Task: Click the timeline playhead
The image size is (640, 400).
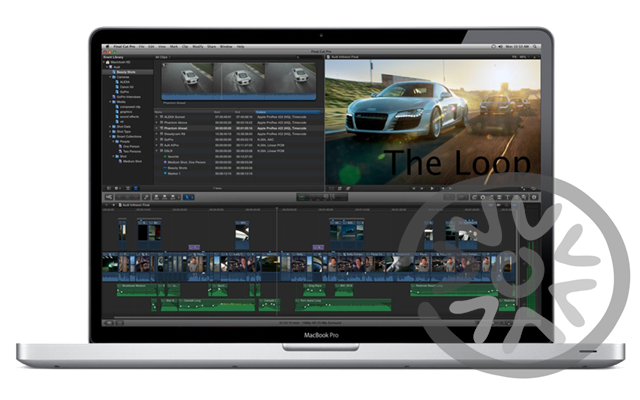Action: (x=277, y=261)
